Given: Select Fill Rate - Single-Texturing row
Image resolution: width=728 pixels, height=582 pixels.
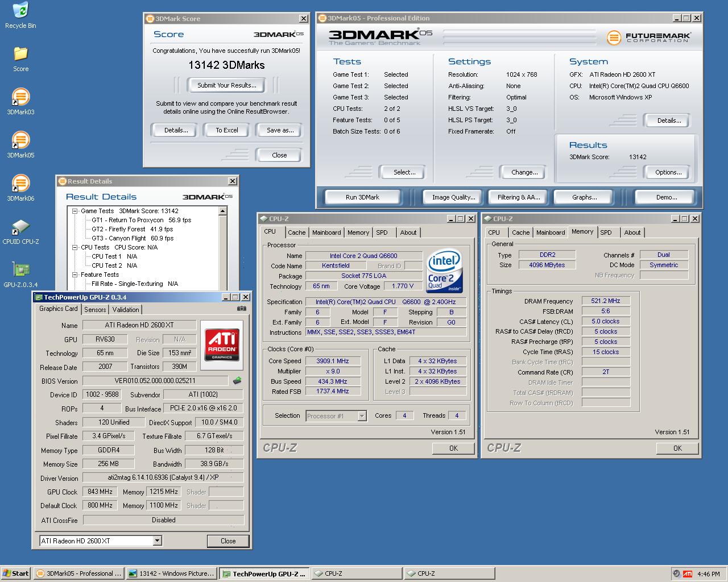Looking at the screenshot, I should [135, 284].
